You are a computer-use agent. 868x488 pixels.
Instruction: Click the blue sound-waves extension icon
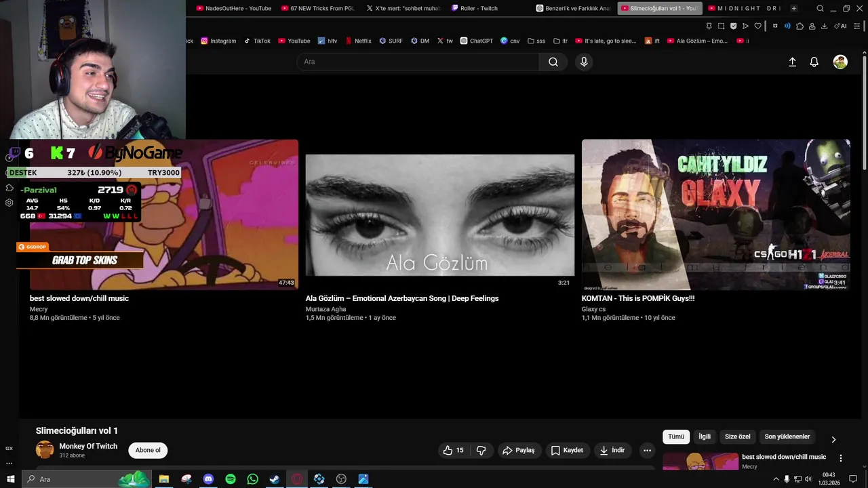pyautogui.click(x=787, y=26)
